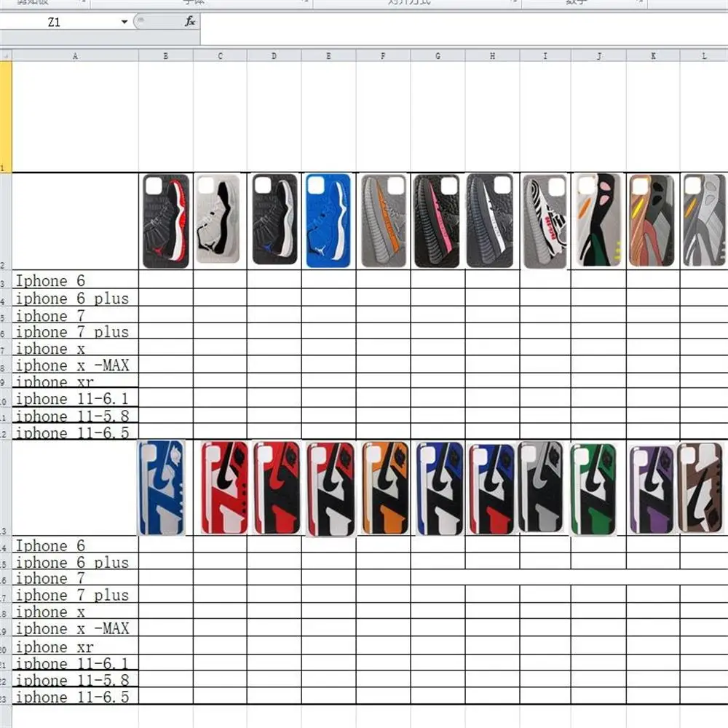Click the blue and white case in column B row 13

coord(161,488)
